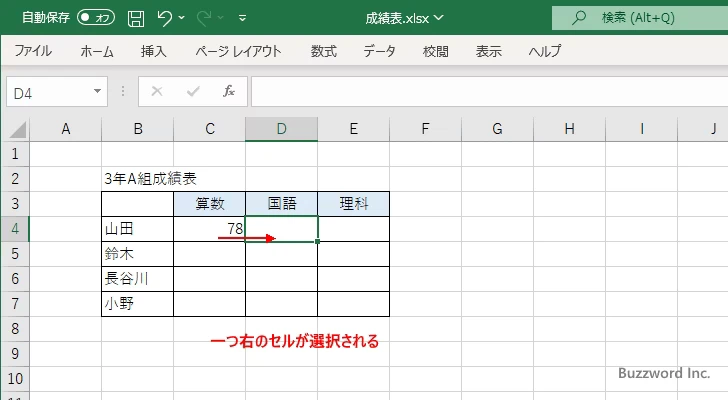
Task: Select the 算数 header cell
Action: (x=209, y=204)
